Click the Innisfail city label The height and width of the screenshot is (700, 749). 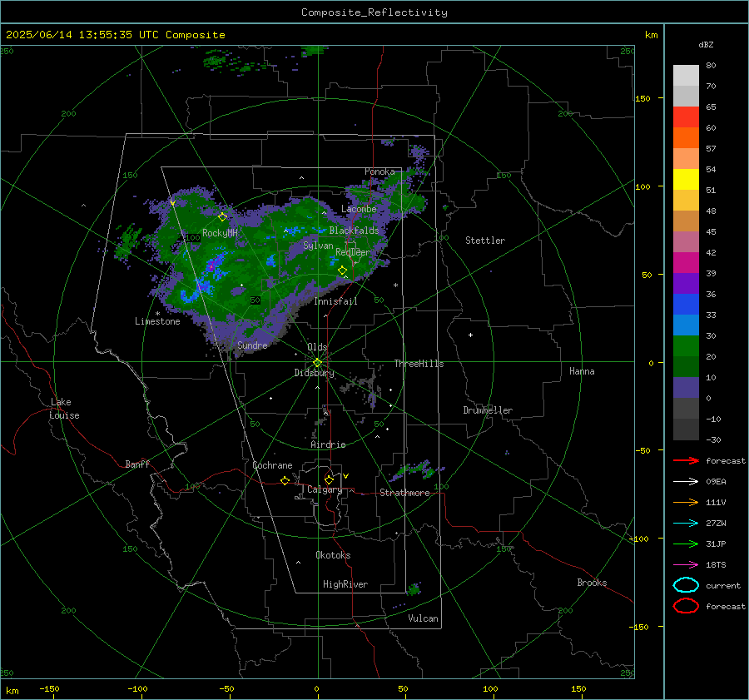click(x=335, y=301)
